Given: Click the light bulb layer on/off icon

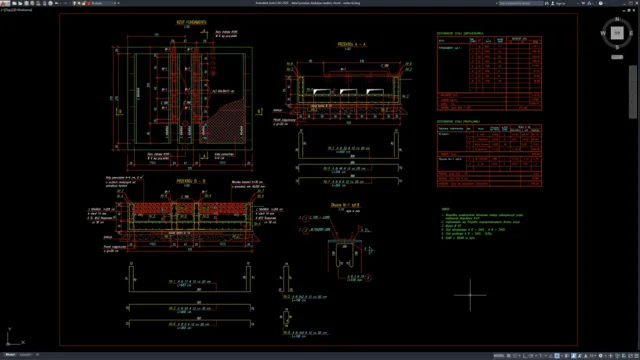Looking at the screenshot, I should [74, 3].
